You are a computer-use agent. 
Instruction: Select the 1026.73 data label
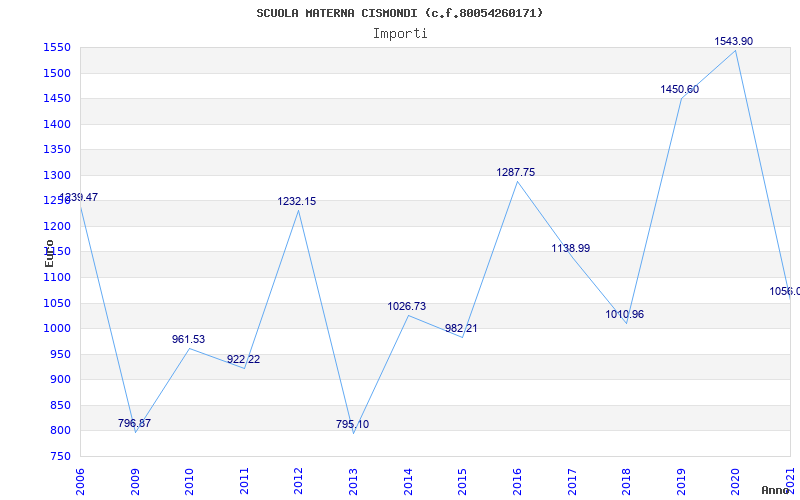[406, 306]
